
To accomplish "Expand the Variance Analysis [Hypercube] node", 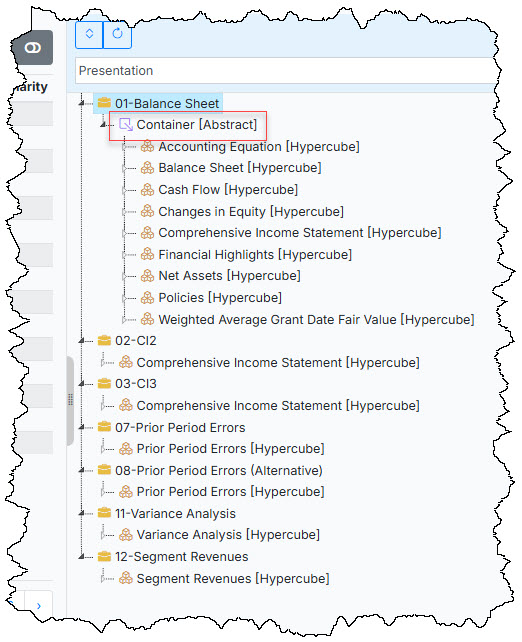I will 103,535.
